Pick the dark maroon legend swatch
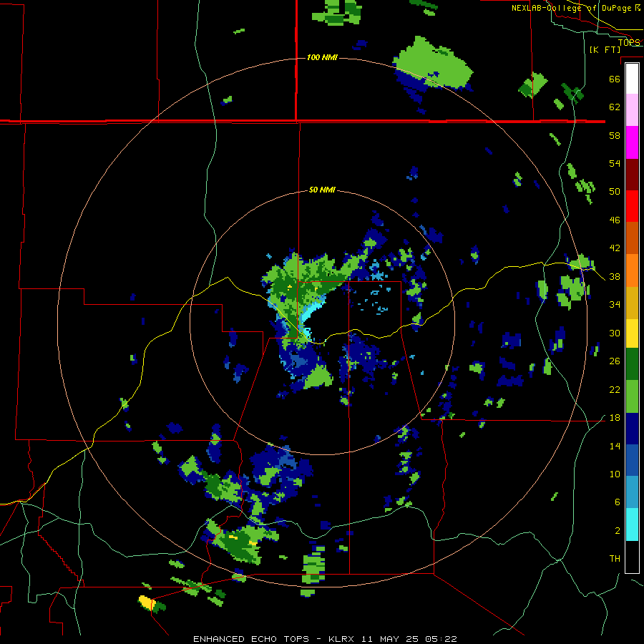644x644 pixels. coord(632,175)
